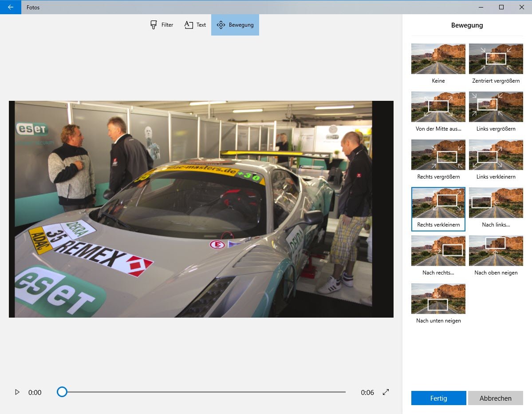Screen dimensions: 532x414
Task: Click the Fotos window title
Action: coord(33,8)
